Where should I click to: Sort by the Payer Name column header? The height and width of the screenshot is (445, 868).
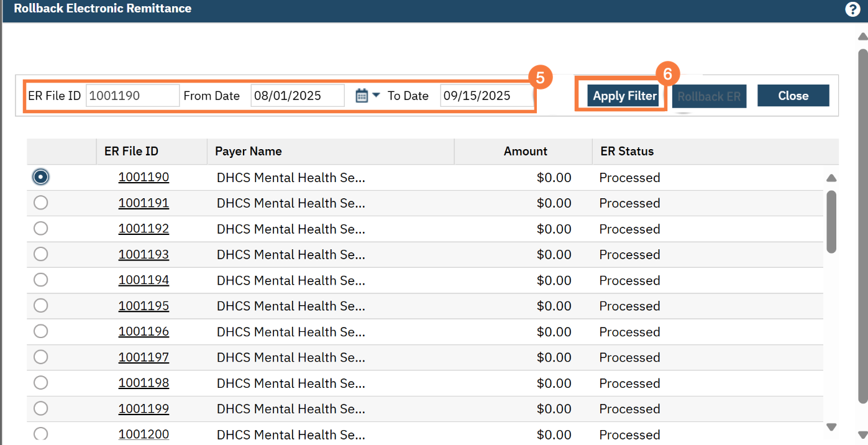249,151
